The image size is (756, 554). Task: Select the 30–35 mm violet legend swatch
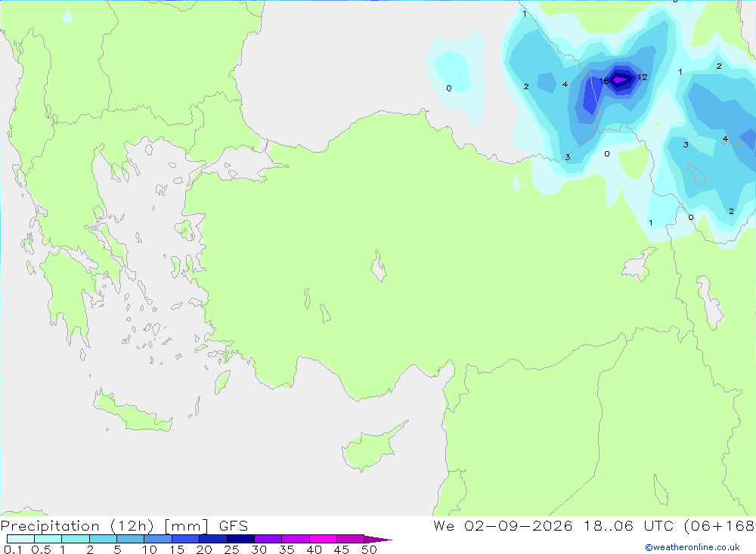click(x=268, y=539)
